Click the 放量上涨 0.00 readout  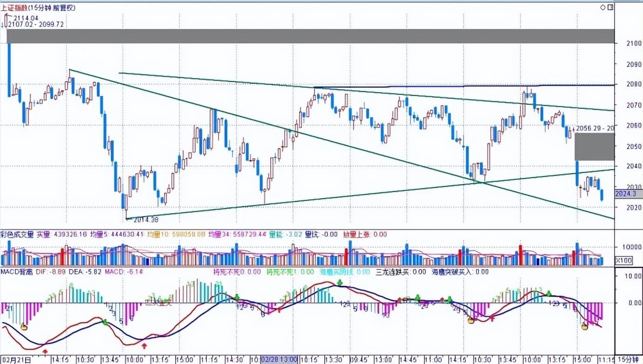(365, 235)
